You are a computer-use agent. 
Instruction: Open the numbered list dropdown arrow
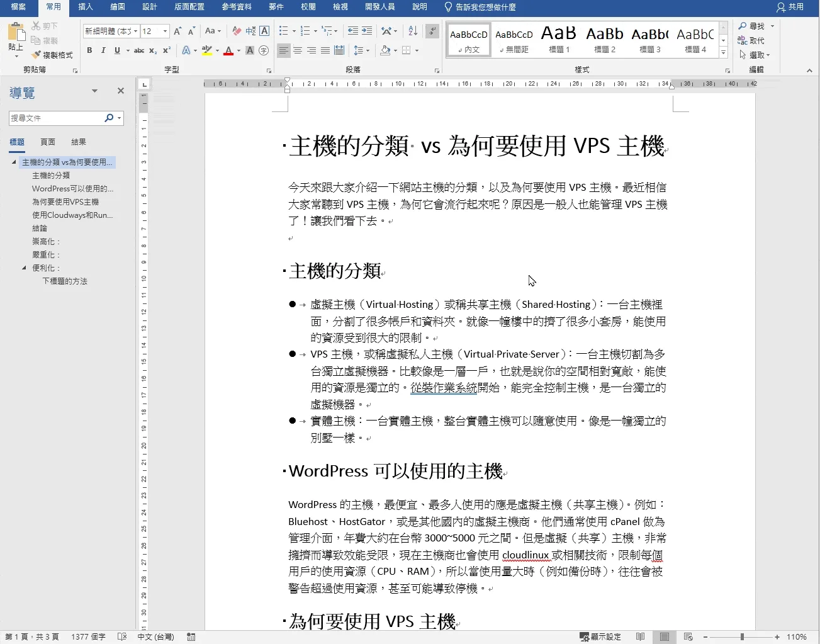coord(315,31)
